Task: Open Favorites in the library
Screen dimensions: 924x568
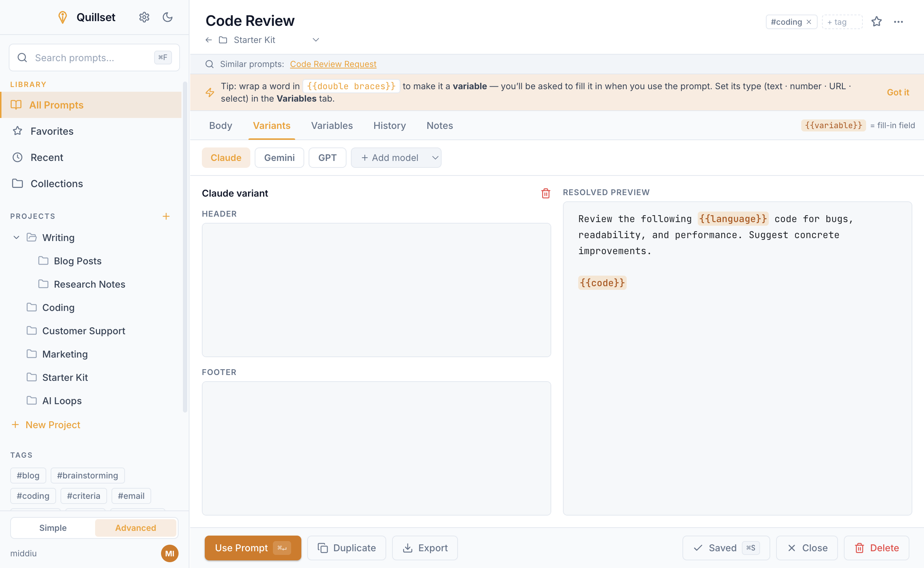Action: (x=91, y=131)
